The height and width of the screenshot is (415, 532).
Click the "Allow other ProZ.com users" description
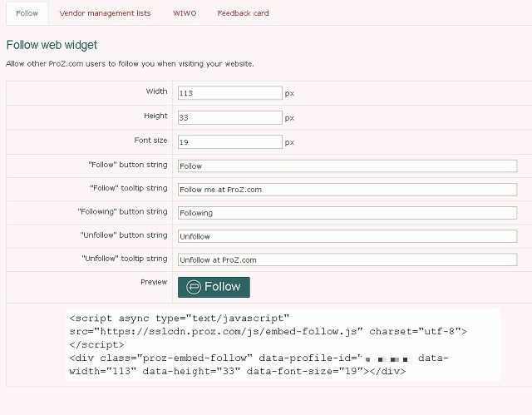[x=130, y=64]
